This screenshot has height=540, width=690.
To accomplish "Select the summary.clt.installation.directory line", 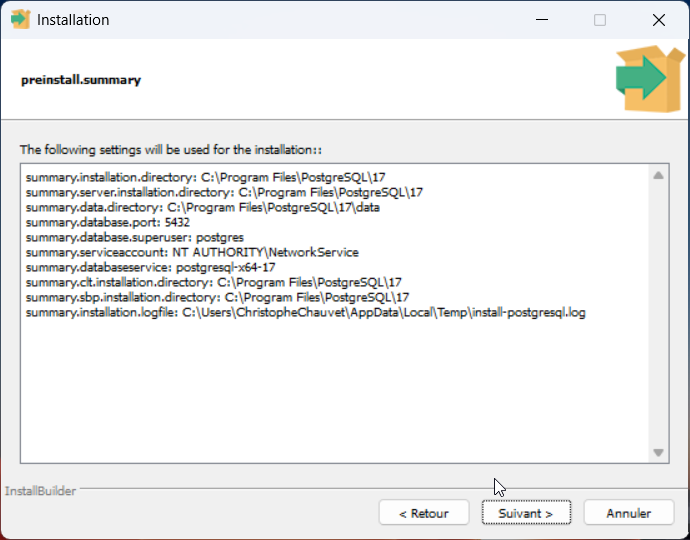I will pyautogui.click(x=213, y=282).
